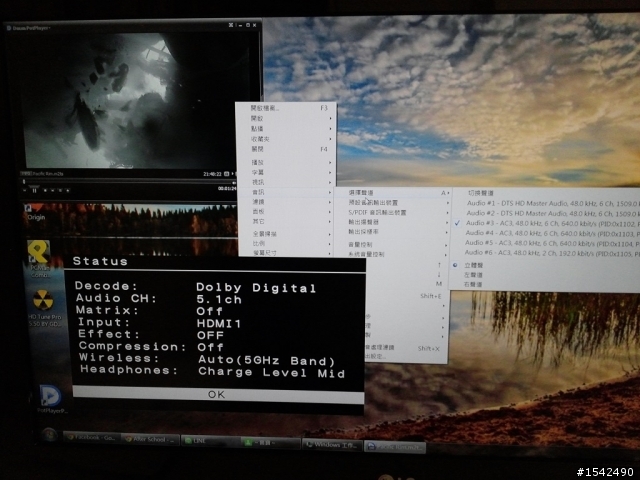Select Audio #5 AC3 640 kbit/s track

546,243
